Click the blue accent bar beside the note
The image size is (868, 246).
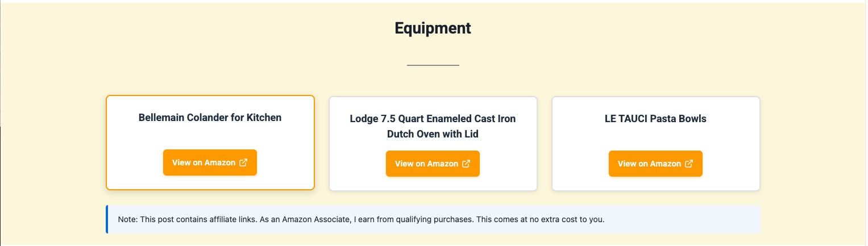point(107,219)
